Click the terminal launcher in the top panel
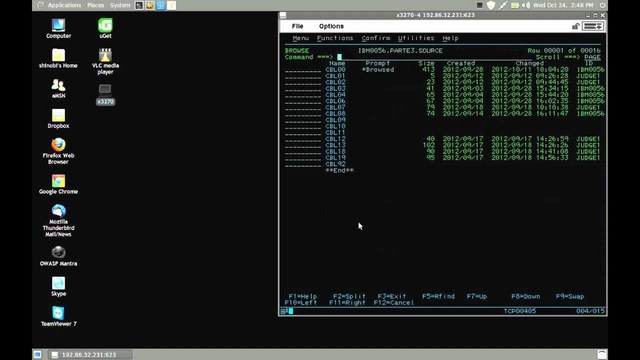The width and height of the screenshot is (640, 360). pyautogui.click(x=139, y=5)
